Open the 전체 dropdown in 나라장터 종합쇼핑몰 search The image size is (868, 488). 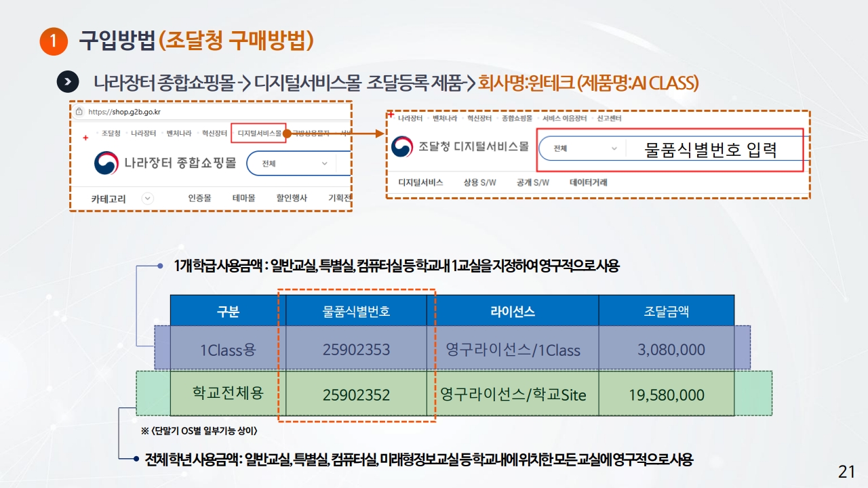point(294,163)
